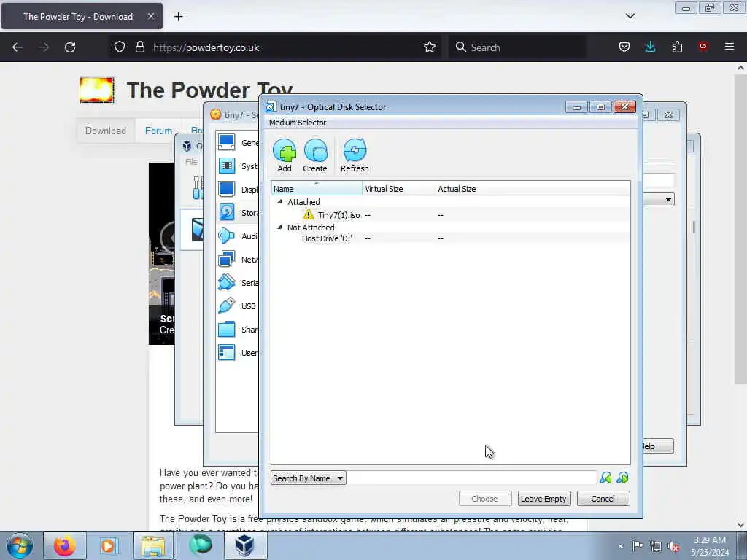Open Network settings icon in tiny7 Settings
This screenshot has height=560, width=747.
(227, 259)
